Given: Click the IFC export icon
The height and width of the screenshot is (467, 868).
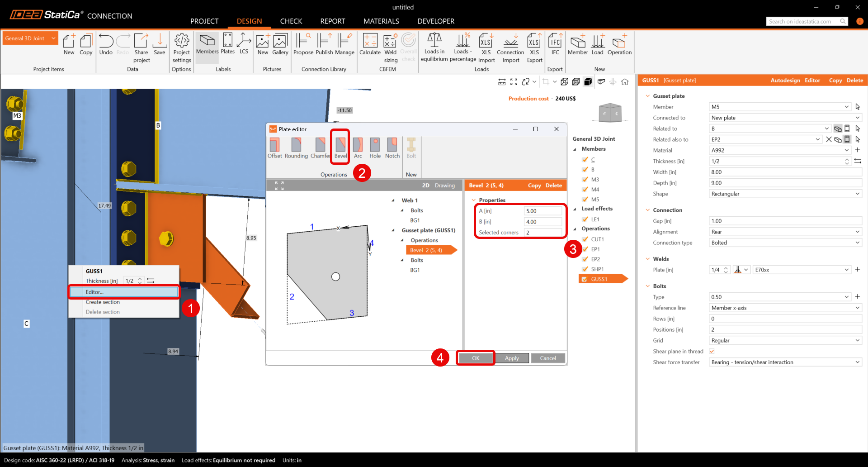Looking at the screenshot, I should click(555, 44).
